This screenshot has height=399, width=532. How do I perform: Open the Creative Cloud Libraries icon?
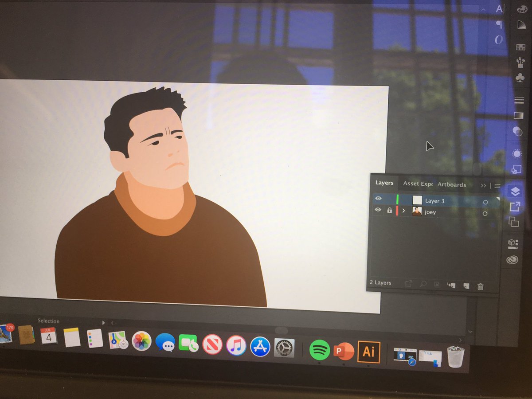coord(512,260)
